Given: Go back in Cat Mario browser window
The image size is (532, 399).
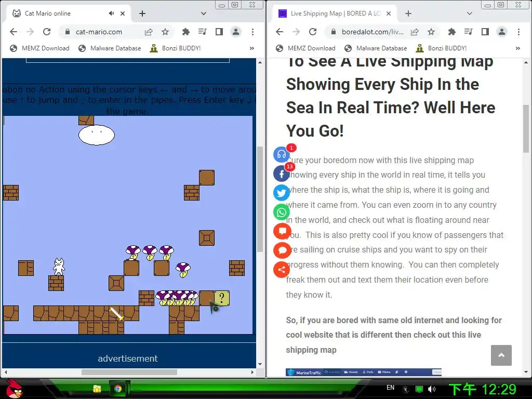Looking at the screenshot, I should pos(13,32).
